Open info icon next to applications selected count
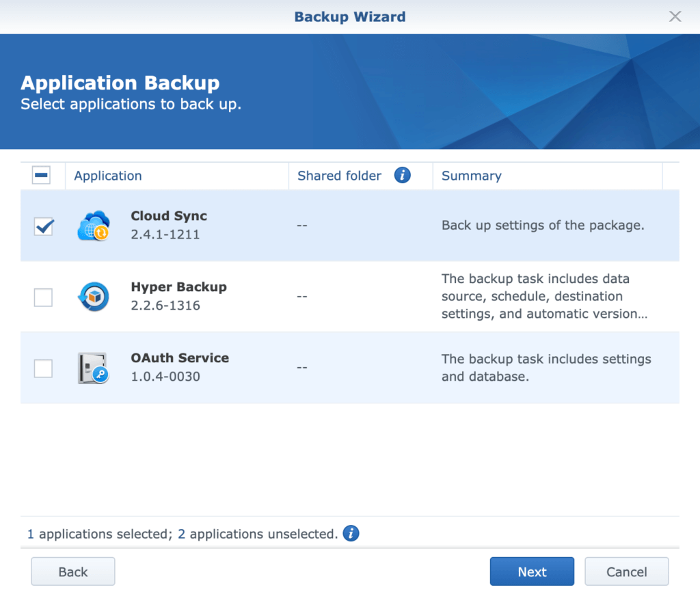Screen dimensions: 700x594 point(351,534)
